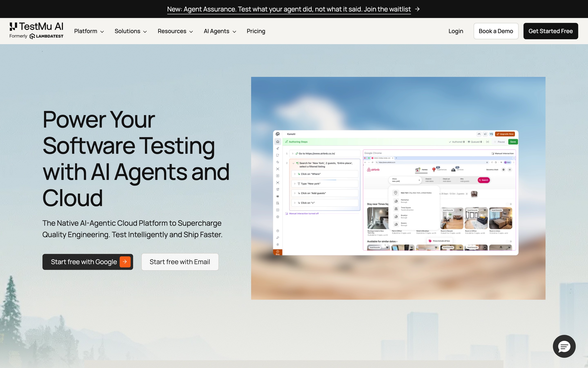Click the clear X in airbnb Where field
The width and height of the screenshot is (588, 368).
tap(419, 180)
